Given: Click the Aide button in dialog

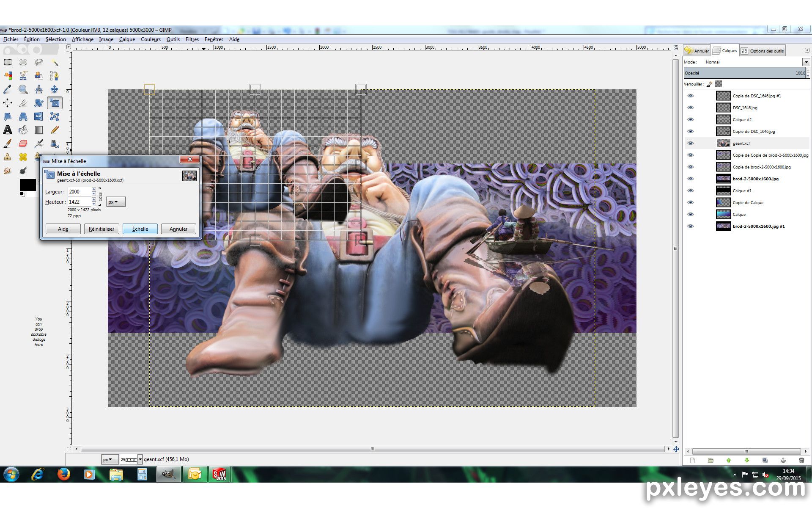Looking at the screenshot, I should coord(63,229).
